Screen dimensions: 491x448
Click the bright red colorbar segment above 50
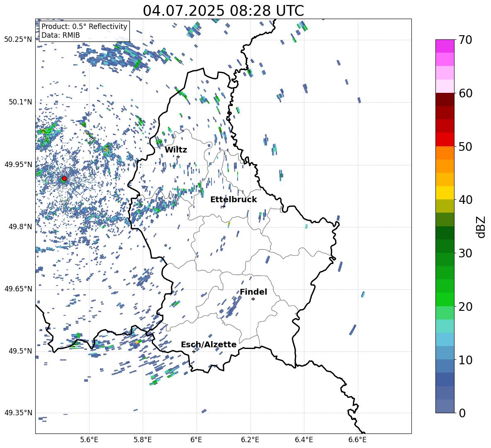pos(445,140)
